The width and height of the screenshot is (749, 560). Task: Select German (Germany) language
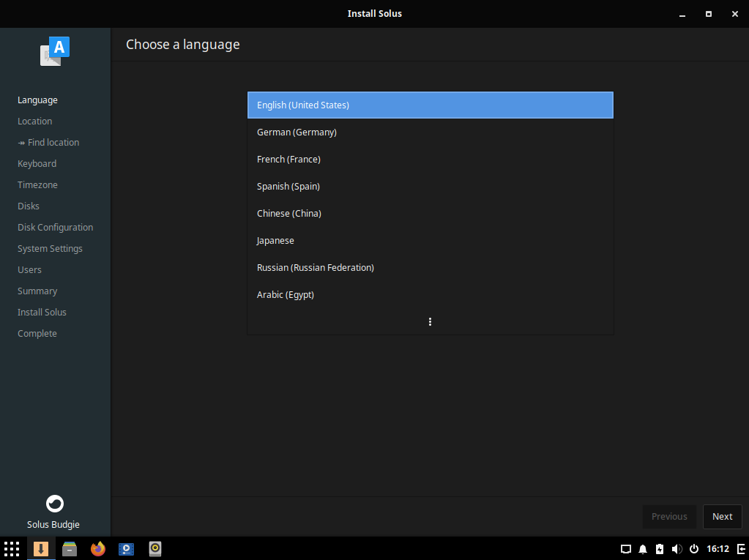pyautogui.click(x=430, y=132)
